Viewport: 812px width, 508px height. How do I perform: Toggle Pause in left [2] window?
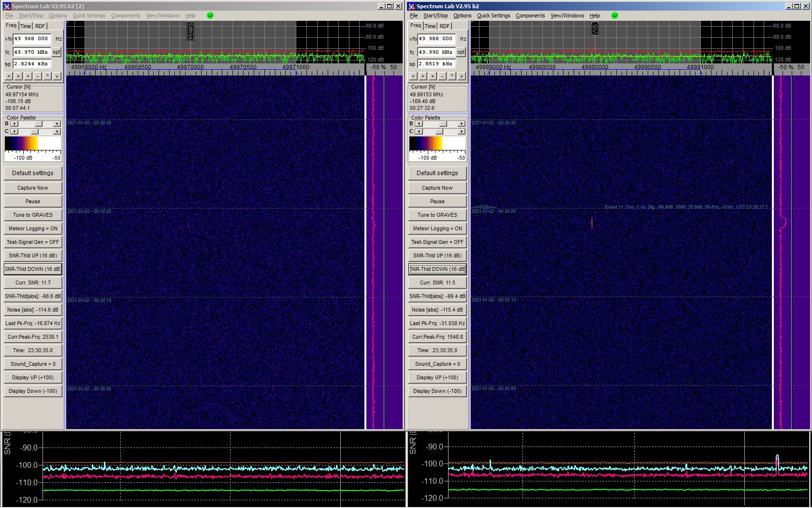pyautogui.click(x=33, y=201)
